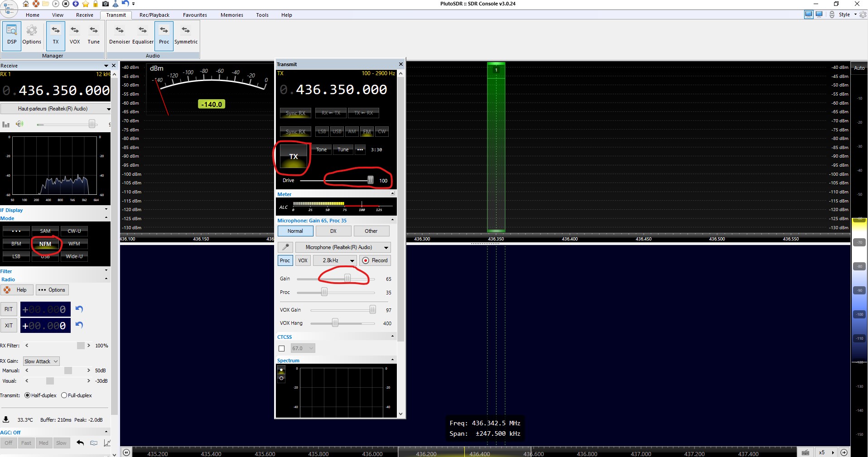This screenshot has height=457, width=868.
Task: Select the Full-duplex transmit option
Action: click(64, 395)
